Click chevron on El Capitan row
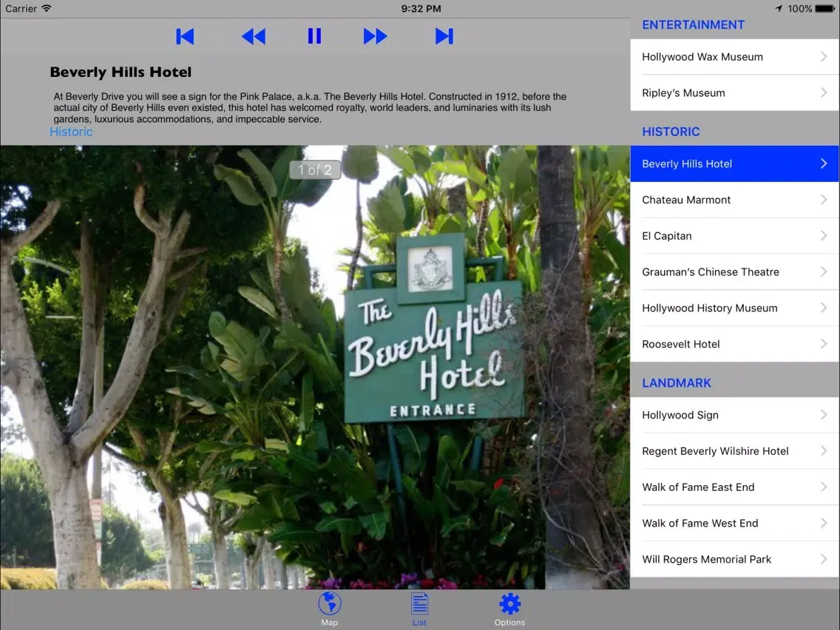Viewport: 840px width, 630px height. tap(824, 236)
